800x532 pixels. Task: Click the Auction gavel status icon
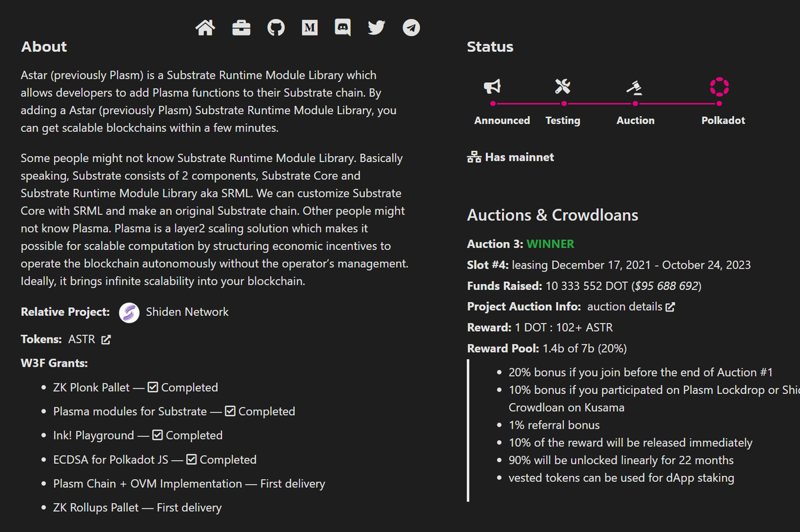pyautogui.click(x=634, y=87)
